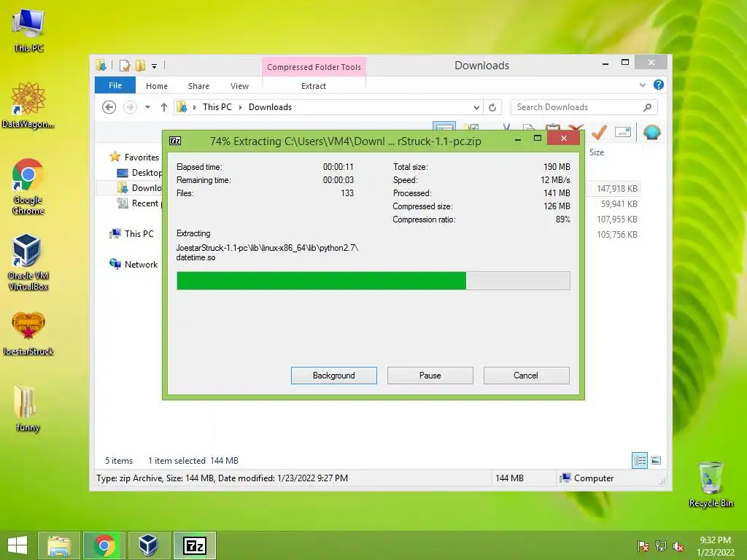Click the 147,918 KB size cell
The height and width of the screenshot is (560, 747).
[617, 189]
